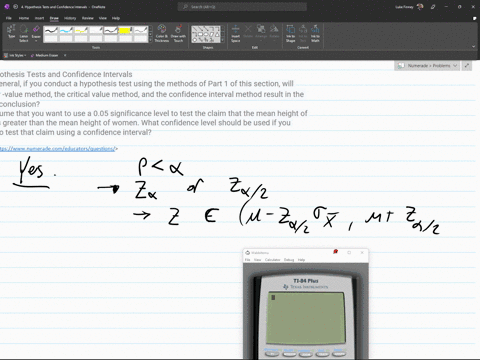Choose the black pen in pen gallery

pyautogui.click(x=51, y=30)
